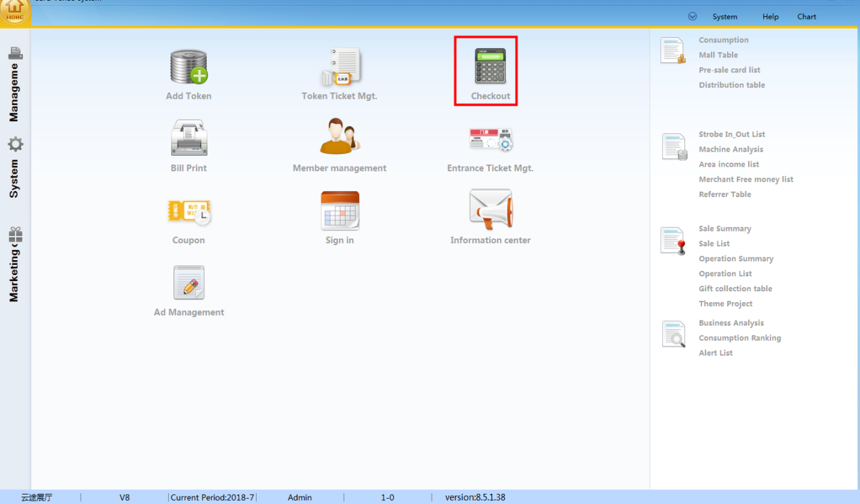Click the 云途展厅 status bar entry

pos(37,497)
